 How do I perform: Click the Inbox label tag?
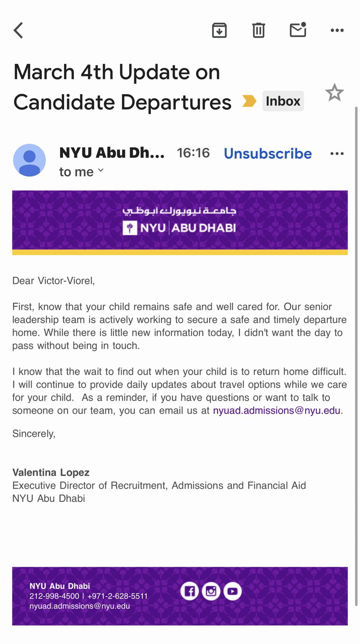283,101
